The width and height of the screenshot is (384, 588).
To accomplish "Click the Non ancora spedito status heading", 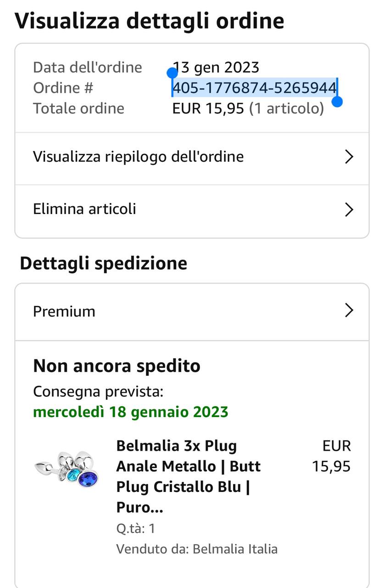I will point(117,366).
